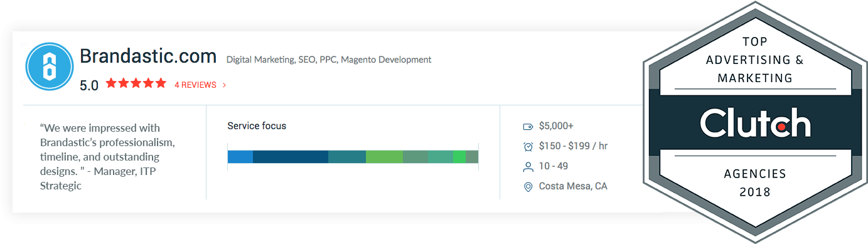Click the Service focus heading

257,126
